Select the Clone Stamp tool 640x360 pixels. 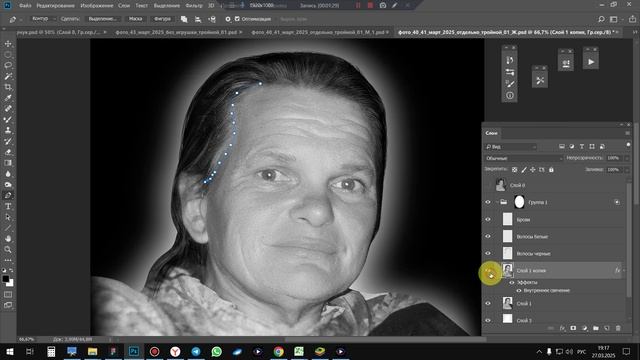8,130
